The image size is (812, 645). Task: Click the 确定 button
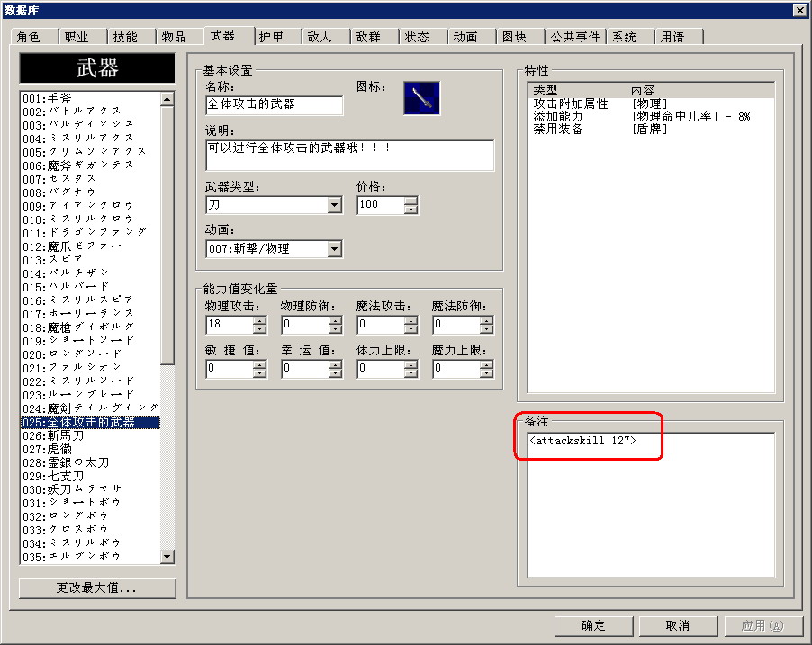593,626
